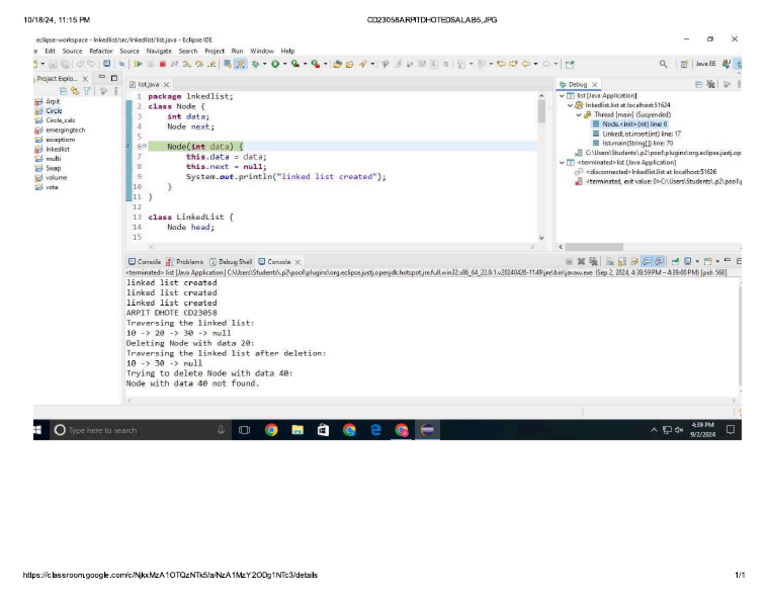
Task: Select LinkedList.insert(int) line 17 stack frame
Action: tap(637, 134)
